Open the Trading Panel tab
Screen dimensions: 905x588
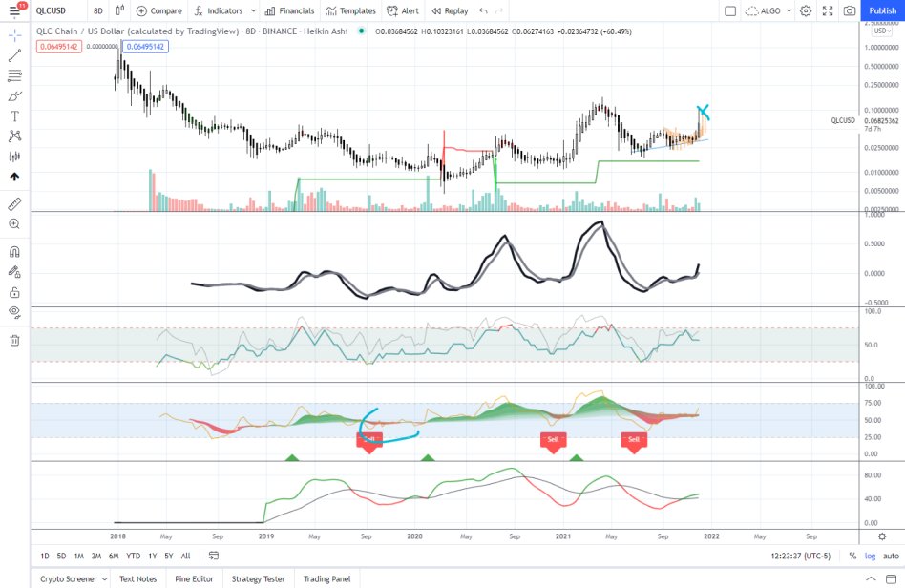tap(326, 578)
